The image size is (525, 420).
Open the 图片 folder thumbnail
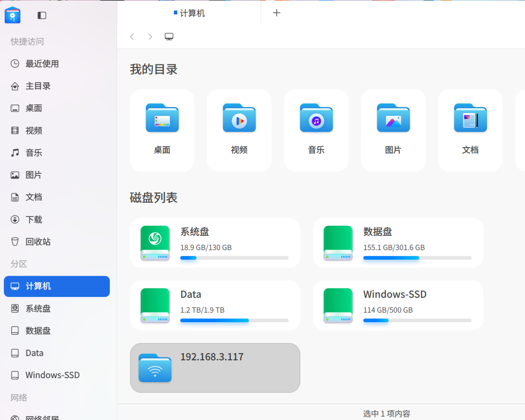pyautogui.click(x=393, y=118)
